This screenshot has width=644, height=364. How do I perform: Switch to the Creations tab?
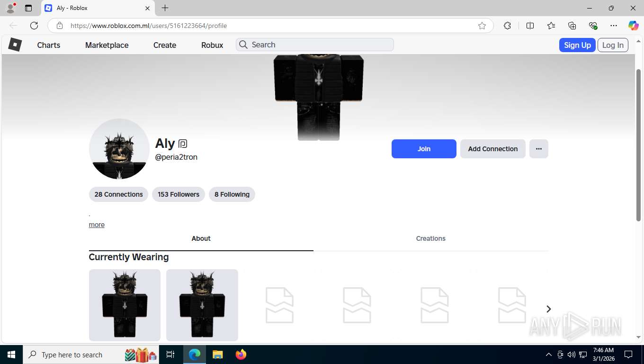(431, 238)
